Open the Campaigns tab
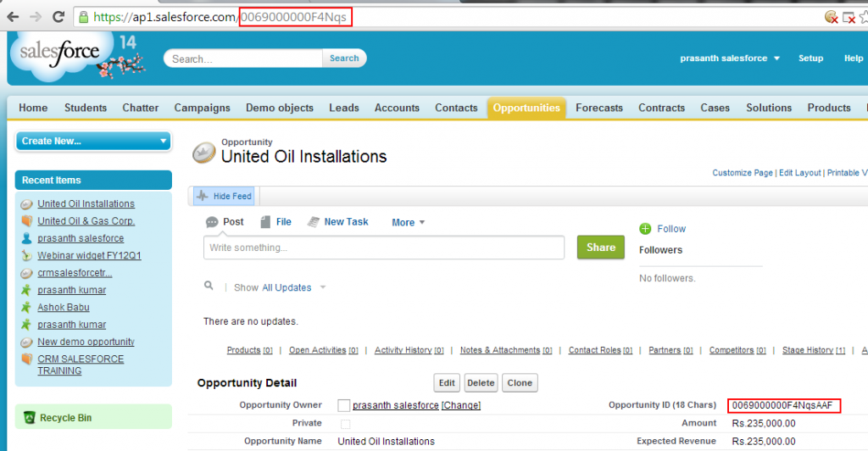868x451 pixels. click(x=202, y=108)
